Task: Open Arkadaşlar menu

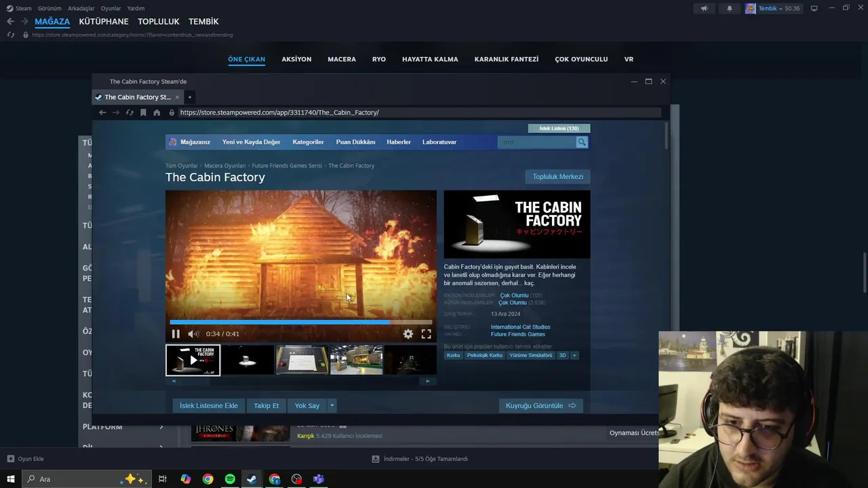Action: pyautogui.click(x=81, y=8)
